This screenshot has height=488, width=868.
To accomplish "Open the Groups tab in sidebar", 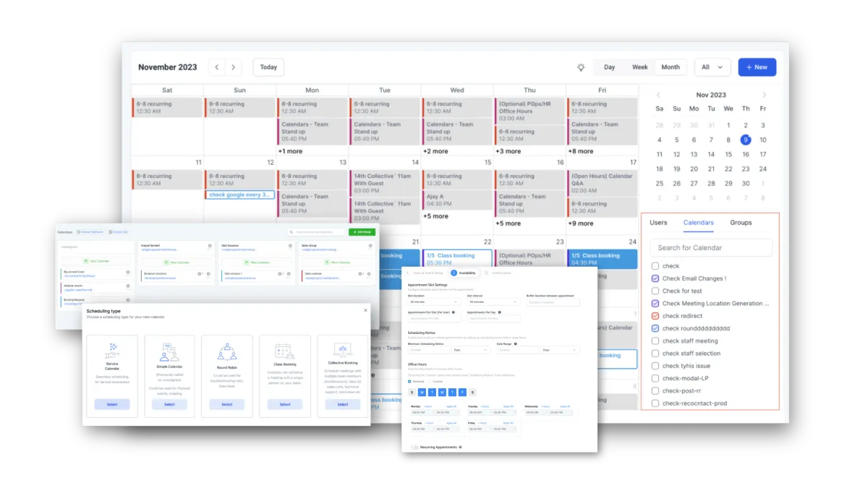I will tap(741, 223).
